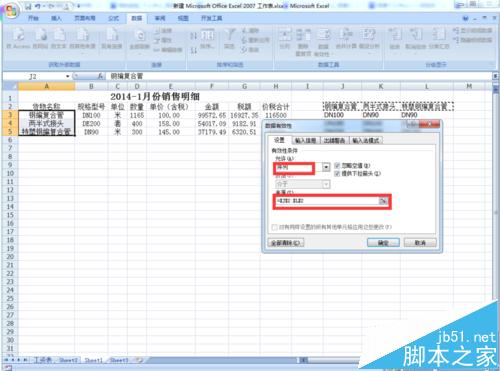Toggle Ignore blank (忽略空值) checkbox

337,165
